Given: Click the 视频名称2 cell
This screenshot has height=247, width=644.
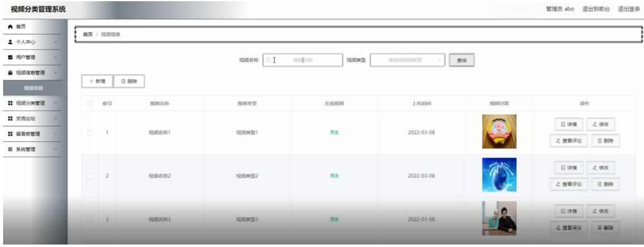Looking at the screenshot, I should tap(160, 176).
